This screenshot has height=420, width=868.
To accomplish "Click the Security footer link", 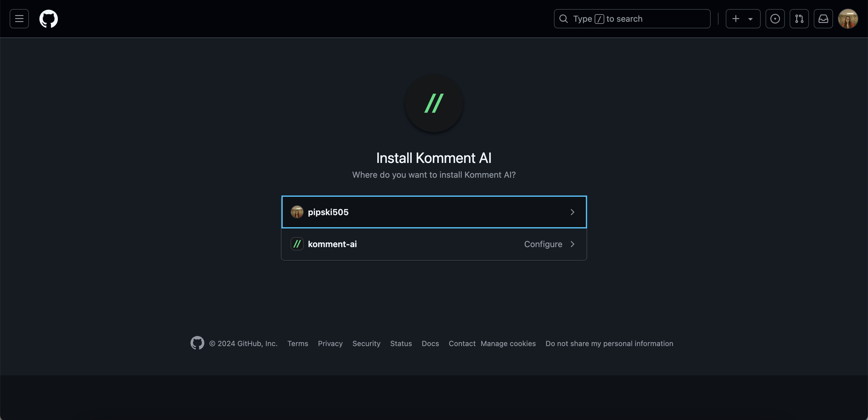I will click(366, 343).
